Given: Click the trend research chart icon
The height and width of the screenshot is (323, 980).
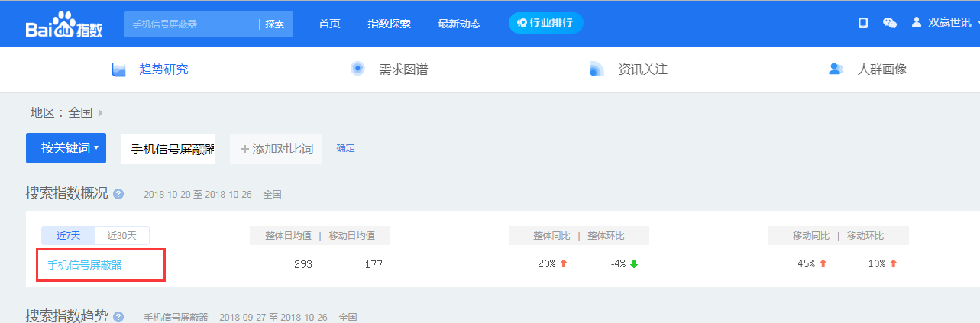Looking at the screenshot, I should tap(118, 69).
